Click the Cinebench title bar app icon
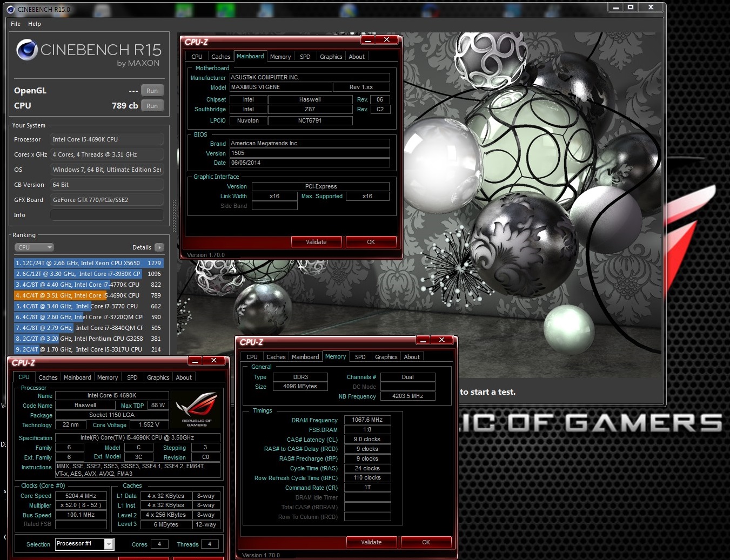This screenshot has height=560, width=730. 11,9
